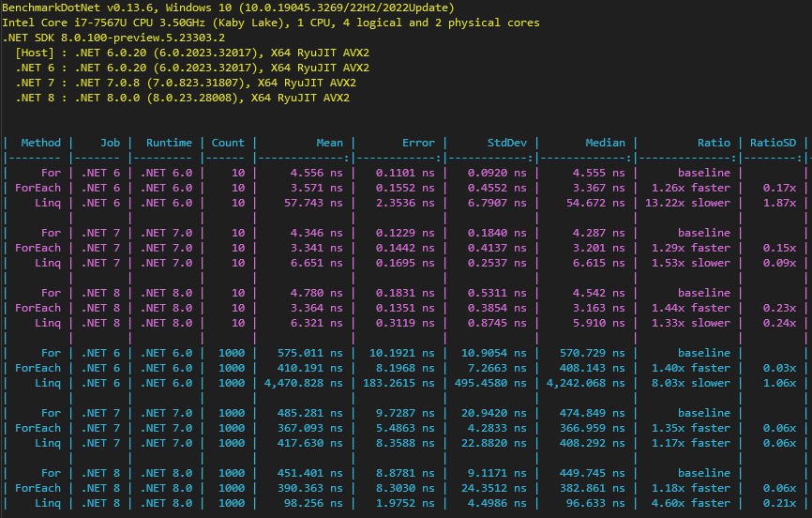The image size is (812, 518).
Task: Click StdDev value 6.7907 ns
Action: pos(497,203)
